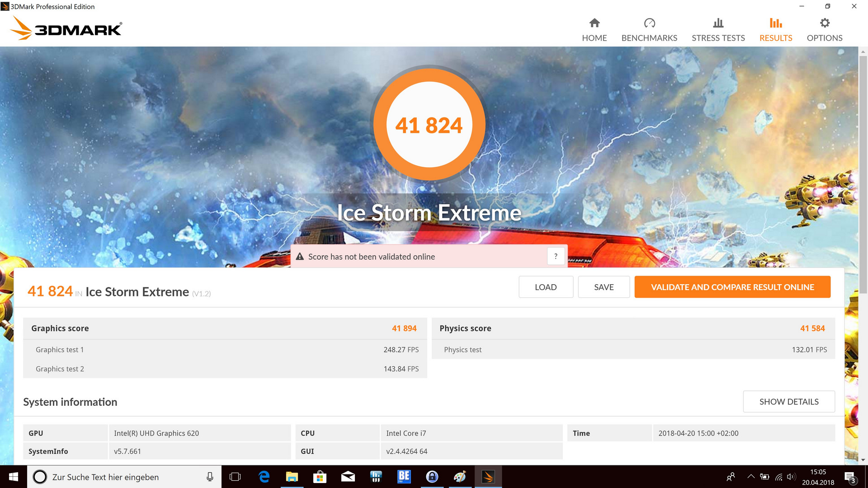
Task: Open the Benchmarks gauge icon
Action: pos(649,23)
